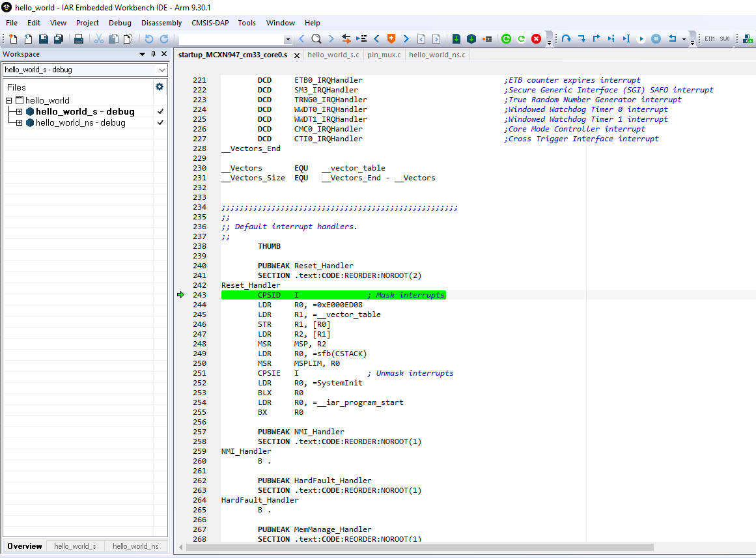Collapse the hello_world workspace tree node
Viewport: 756px width, 558px height.
point(9,100)
